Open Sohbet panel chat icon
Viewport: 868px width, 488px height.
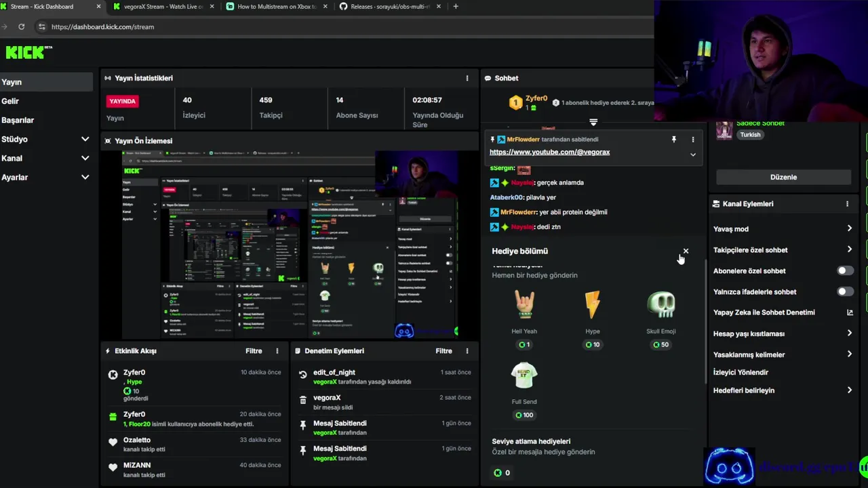(488, 78)
